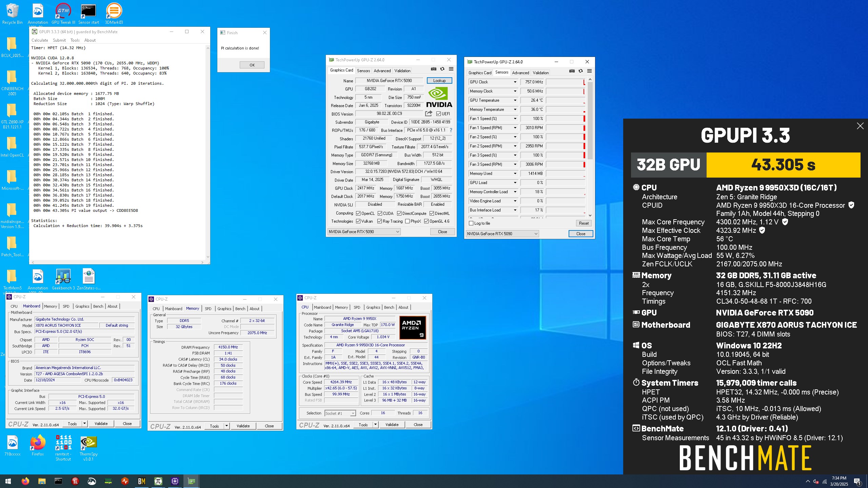Click GPUPI pi icon in taskbar

[x=158, y=481]
